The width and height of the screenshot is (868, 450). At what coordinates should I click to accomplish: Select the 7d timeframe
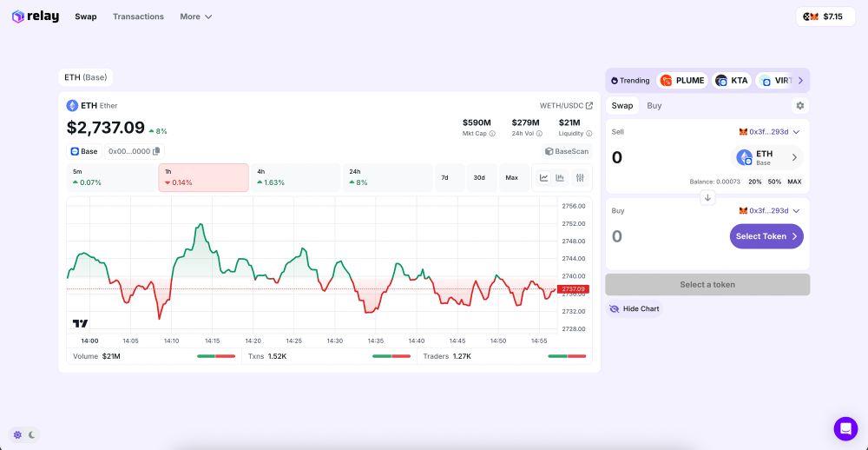(x=450, y=177)
